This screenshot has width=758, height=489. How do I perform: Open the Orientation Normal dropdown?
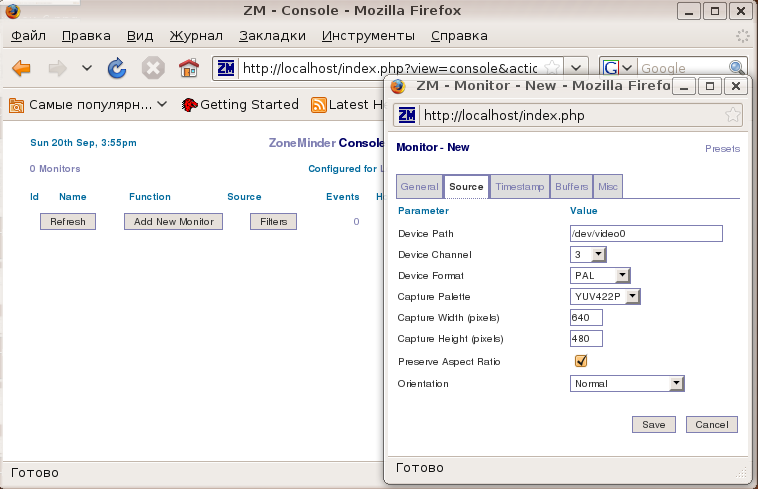(x=627, y=384)
